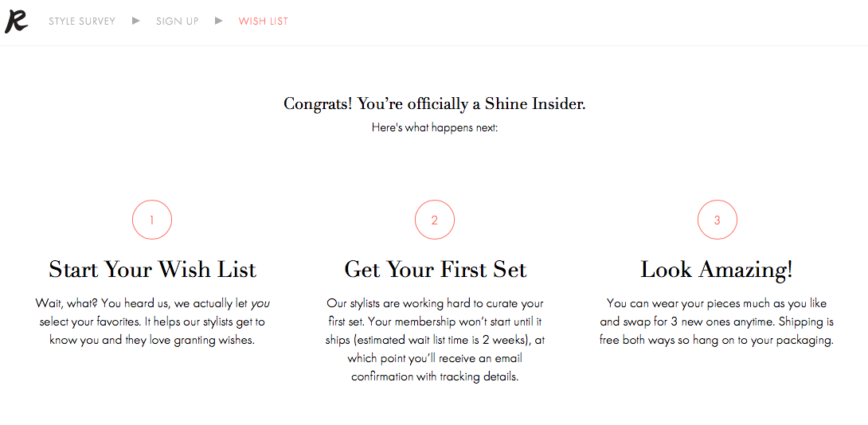Open the Style Survey step
Image resolution: width=868 pixels, height=425 pixels.
82,21
